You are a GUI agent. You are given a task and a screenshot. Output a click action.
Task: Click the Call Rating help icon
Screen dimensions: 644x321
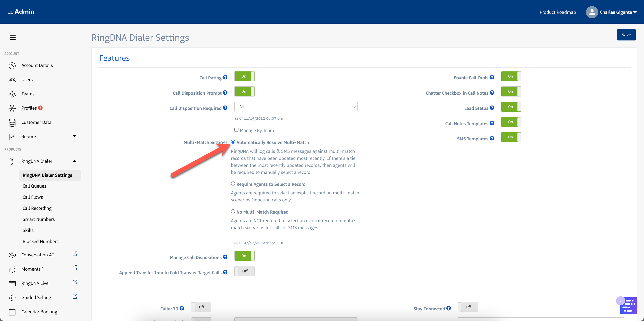tap(225, 77)
